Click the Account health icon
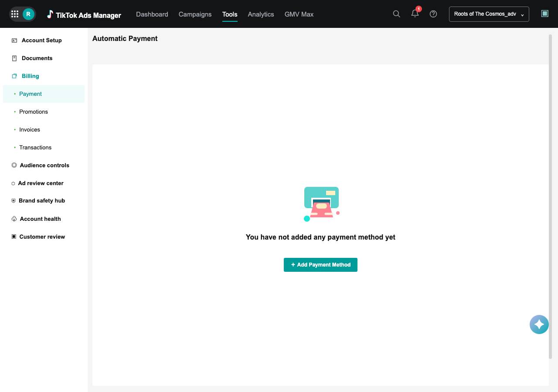This screenshot has height=392, width=558. click(x=14, y=219)
